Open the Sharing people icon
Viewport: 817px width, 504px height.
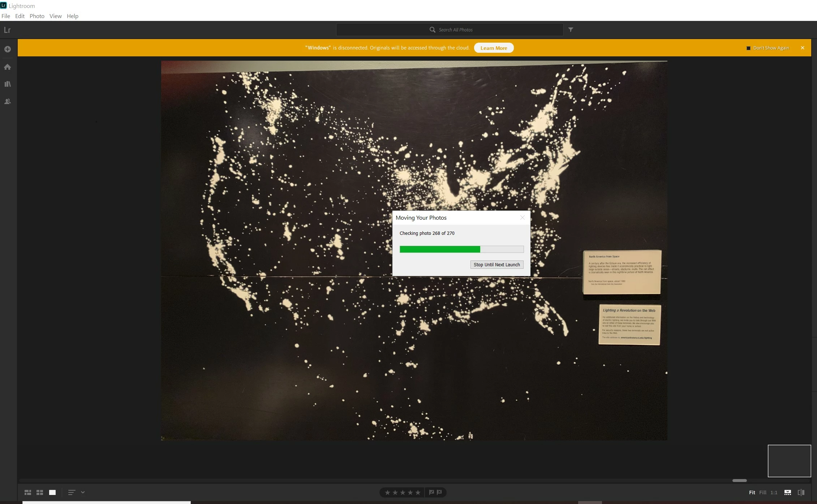(8, 102)
